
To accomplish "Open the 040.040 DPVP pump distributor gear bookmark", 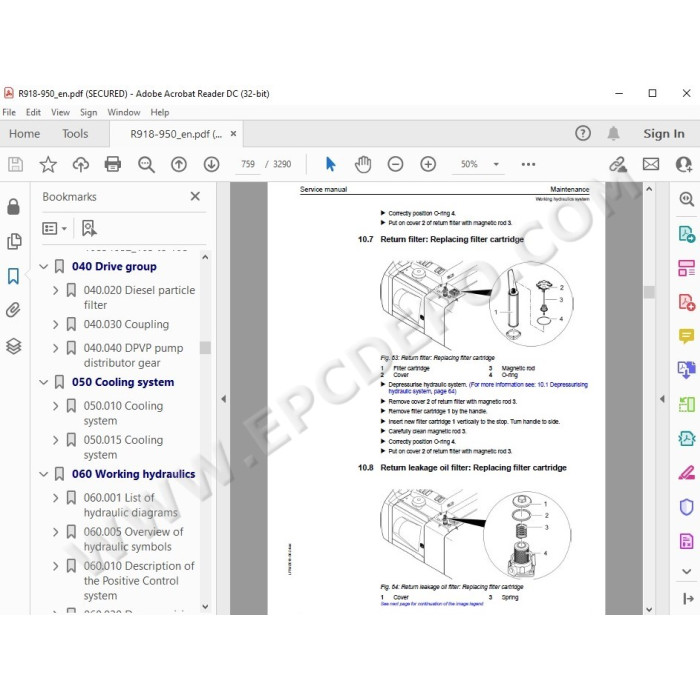I will click(x=133, y=355).
